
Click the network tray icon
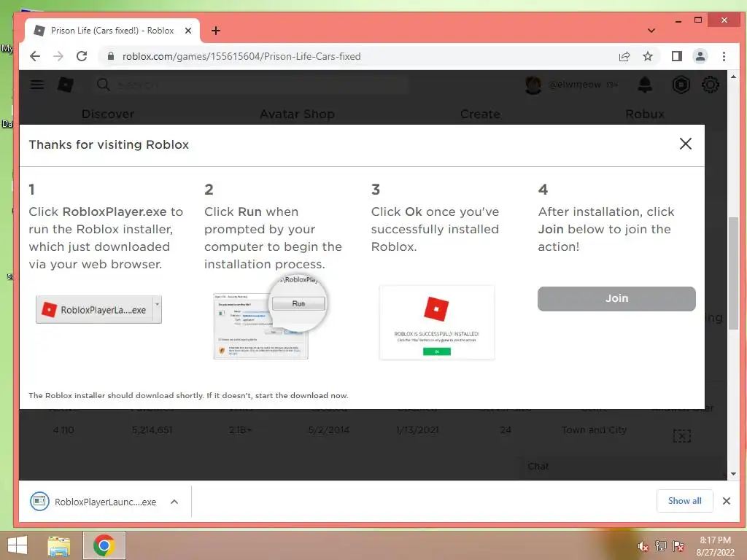point(660,545)
